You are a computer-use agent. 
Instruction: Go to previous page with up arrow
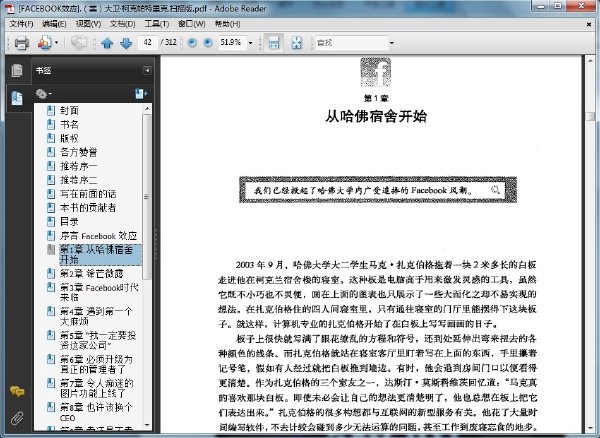[x=107, y=43]
